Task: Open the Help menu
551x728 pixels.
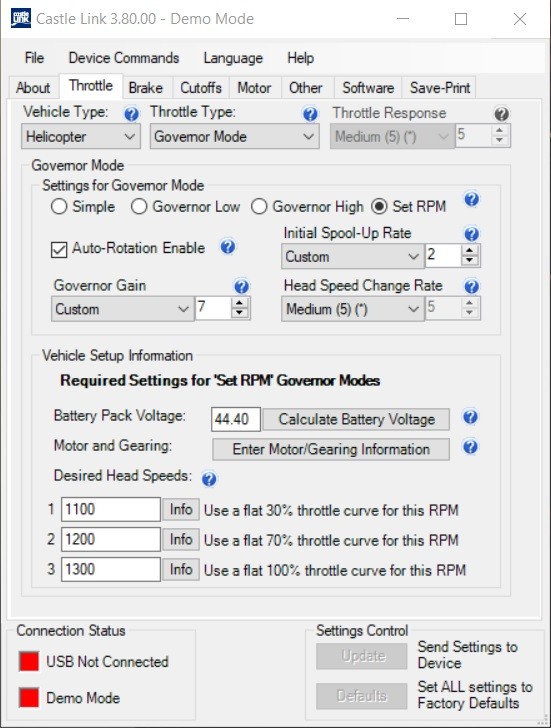Action: (300, 58)
